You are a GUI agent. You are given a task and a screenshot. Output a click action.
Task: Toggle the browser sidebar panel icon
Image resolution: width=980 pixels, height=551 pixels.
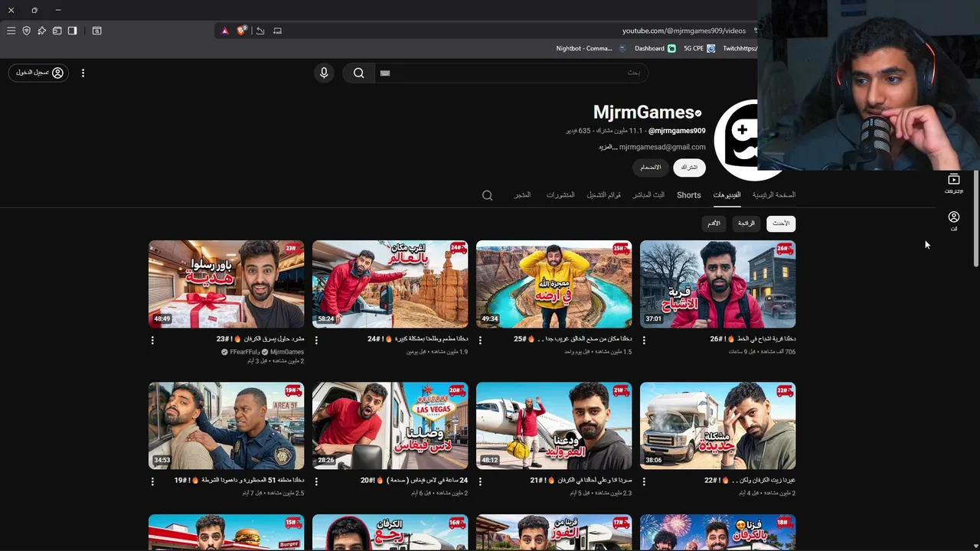[72, 31]
